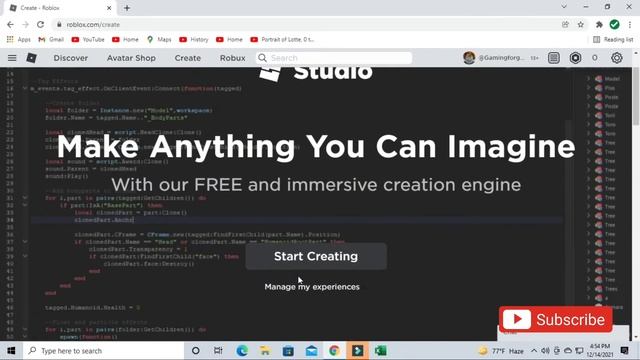This screenshot has height=360, width=640.
Task: Open Chrome three-dot menu
Action: pos(630,24)
